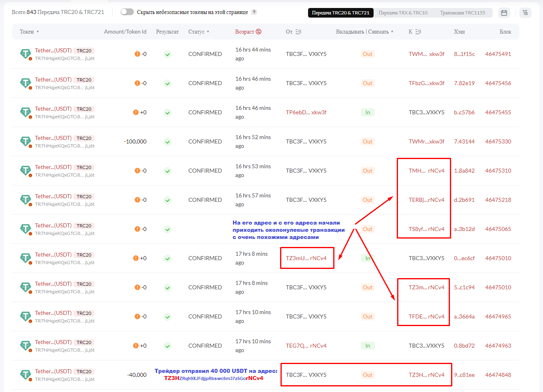Open transaction hash 7.82e19
The image size is (543, 392).
pyautogui.click(x=464, y=83)
